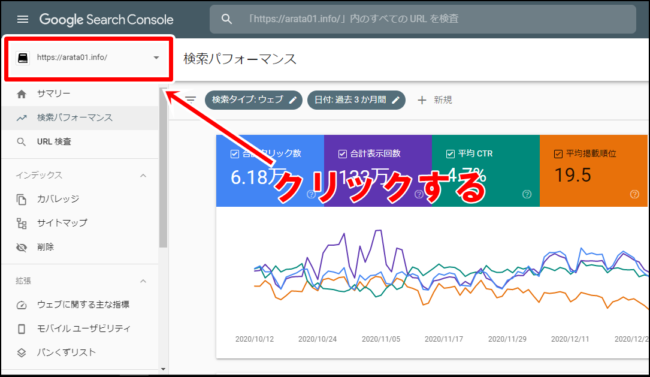Open カバレッジ report
This screenshot has width=650, height=377.
coord(80,199)
